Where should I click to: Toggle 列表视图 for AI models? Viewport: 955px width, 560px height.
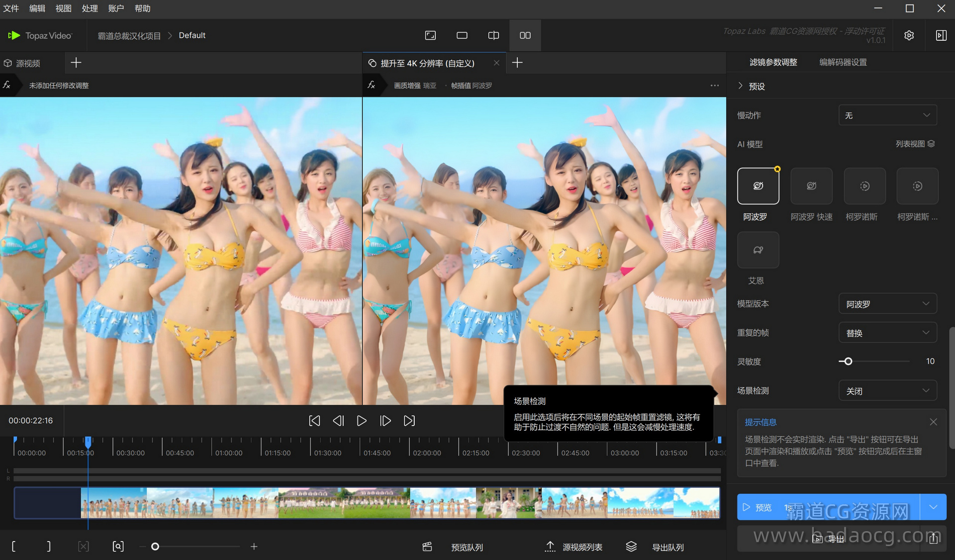[915, 144]
